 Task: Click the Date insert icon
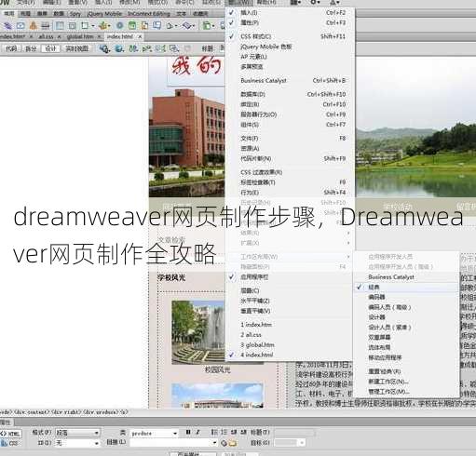pos(132,25)
